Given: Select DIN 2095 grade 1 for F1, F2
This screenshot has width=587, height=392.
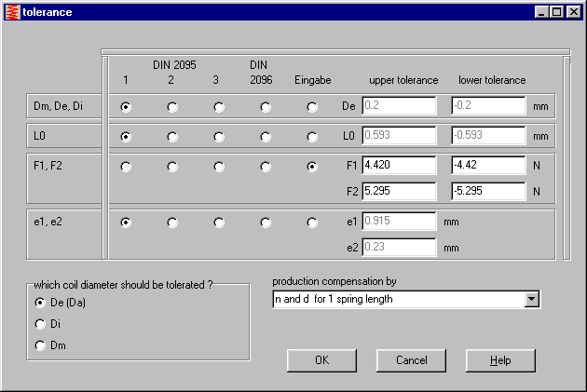Looking at the screenshot, I should coord(126,168).
